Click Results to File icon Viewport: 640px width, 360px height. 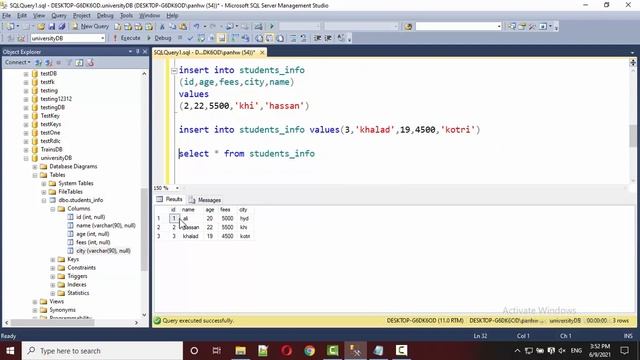[280, 38]
